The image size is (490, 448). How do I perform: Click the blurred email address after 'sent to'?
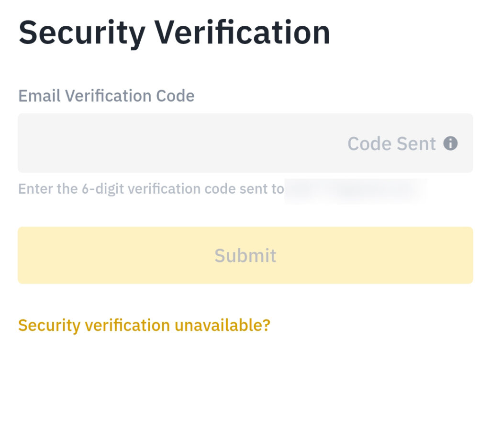point(356,190)
